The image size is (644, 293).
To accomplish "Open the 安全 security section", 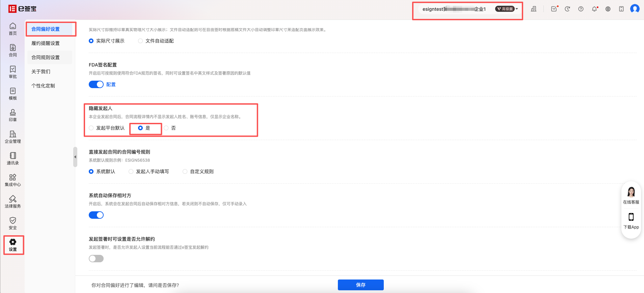I will pos(13,223).
